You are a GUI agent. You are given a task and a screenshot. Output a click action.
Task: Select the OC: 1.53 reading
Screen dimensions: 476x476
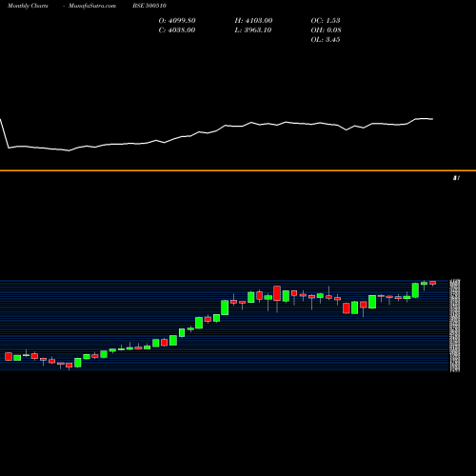point(326,21)
